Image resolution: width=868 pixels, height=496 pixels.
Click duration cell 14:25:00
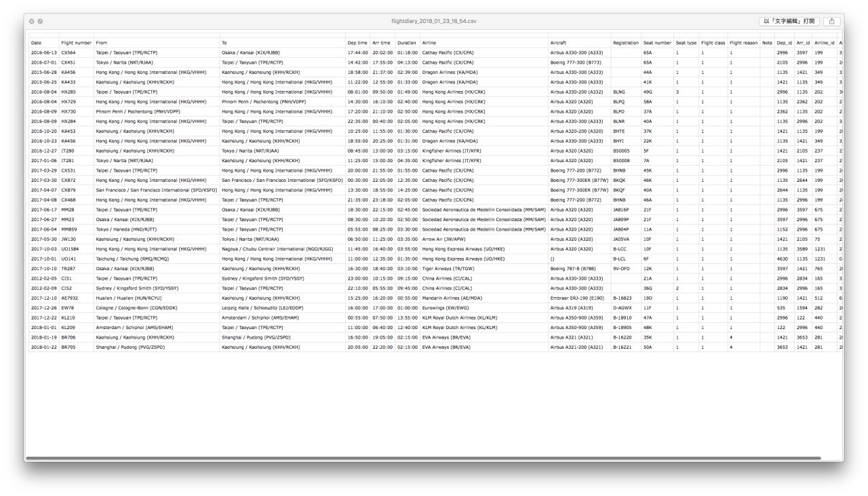point(407,190)
